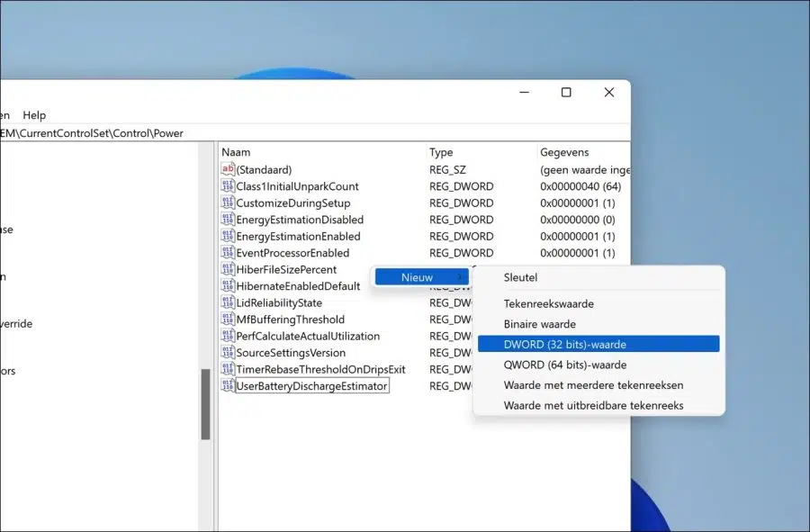810x532 pixels.
Task: Select QWORD (64 bits)-waarde
Action: [598, 365]
